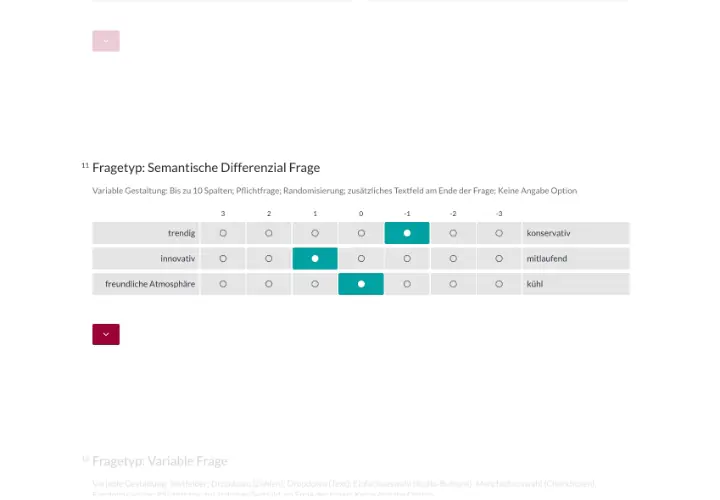720x500 pixels.
Task: Click selected rating 1 in innovativ row
Action: click(x=315, y=259)
